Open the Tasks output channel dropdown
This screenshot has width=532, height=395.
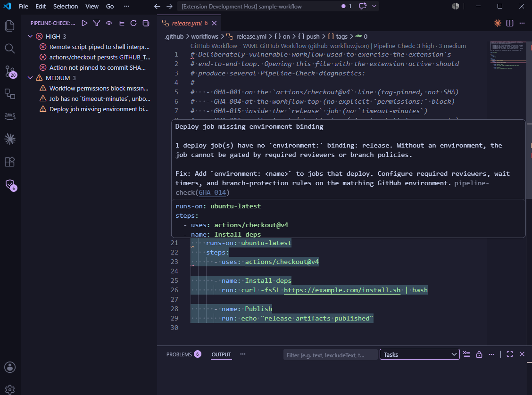[419, 354]
